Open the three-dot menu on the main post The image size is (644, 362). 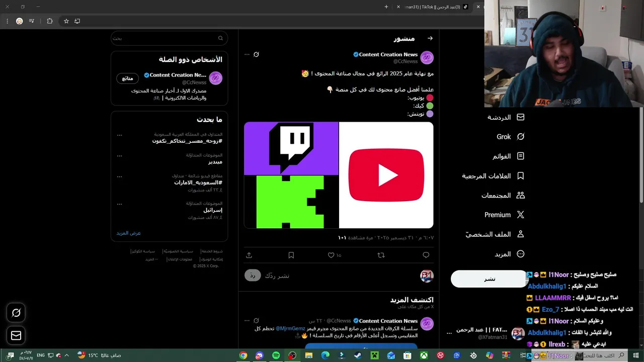pyautogui.click(x=247, y=54)
